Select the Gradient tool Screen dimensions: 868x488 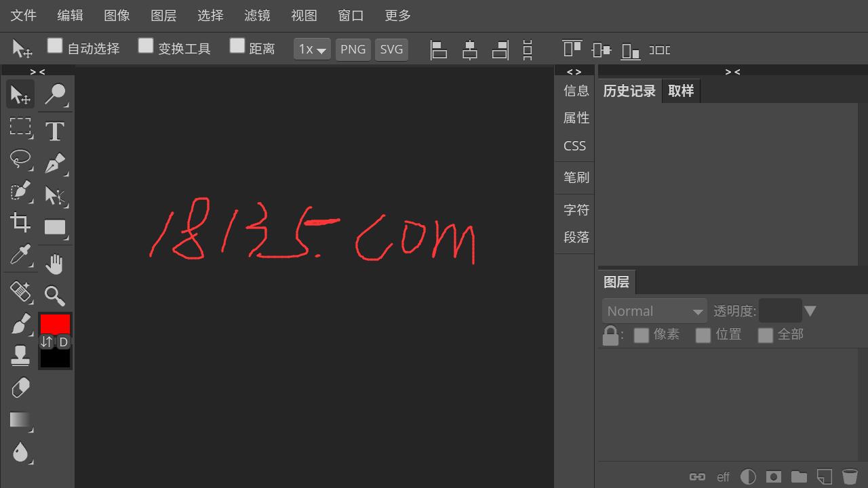pos(20,420)
